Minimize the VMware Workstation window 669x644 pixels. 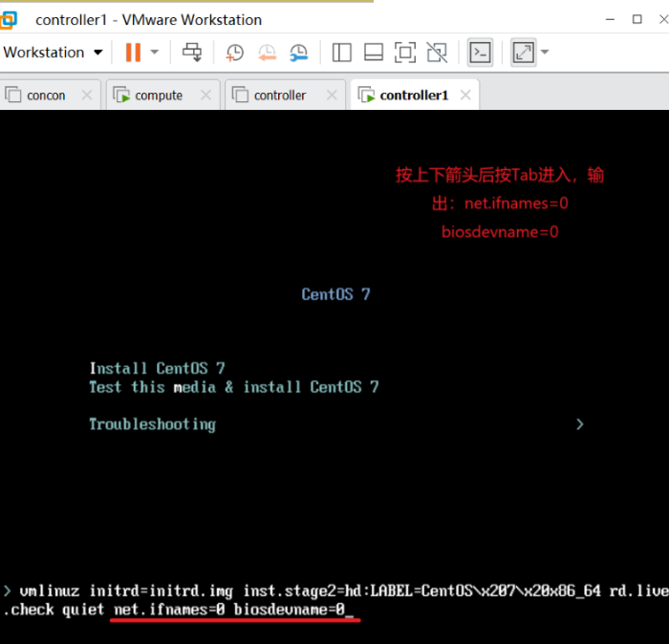[x=610, y=19]
